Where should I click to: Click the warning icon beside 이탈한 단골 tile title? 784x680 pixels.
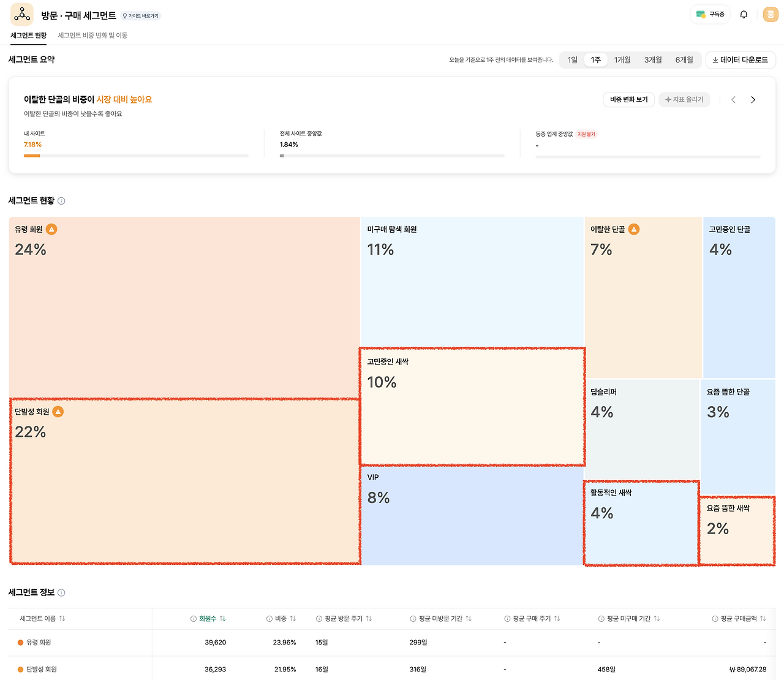pyautogui.click(x=634, y=229)
